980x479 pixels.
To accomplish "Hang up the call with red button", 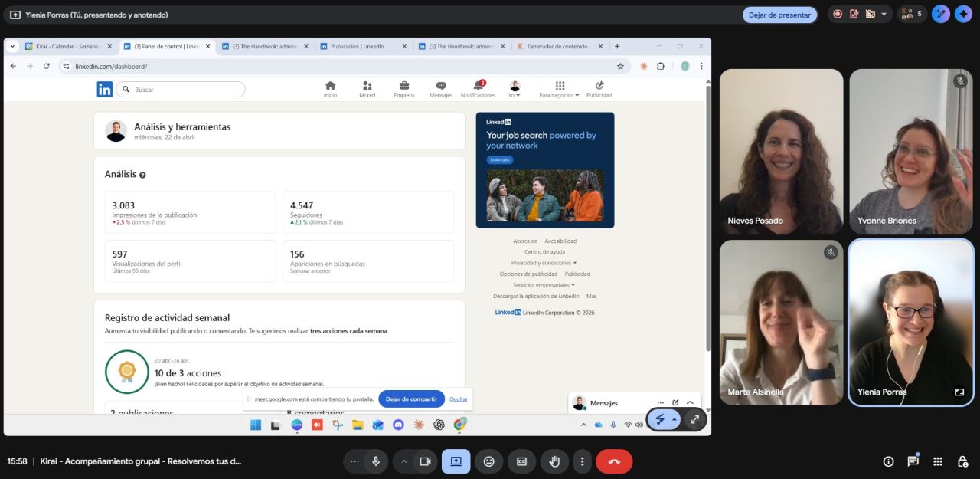I will (614, 461).
